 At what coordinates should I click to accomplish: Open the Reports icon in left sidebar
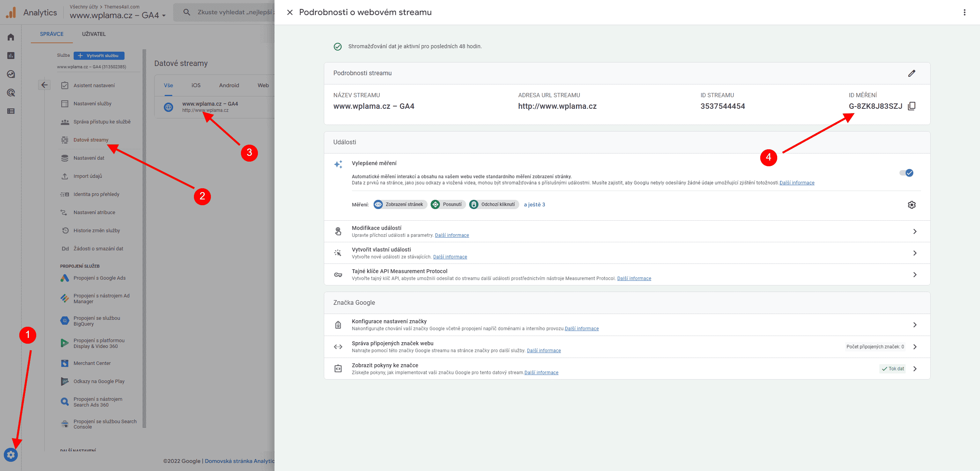click(11, 56)
